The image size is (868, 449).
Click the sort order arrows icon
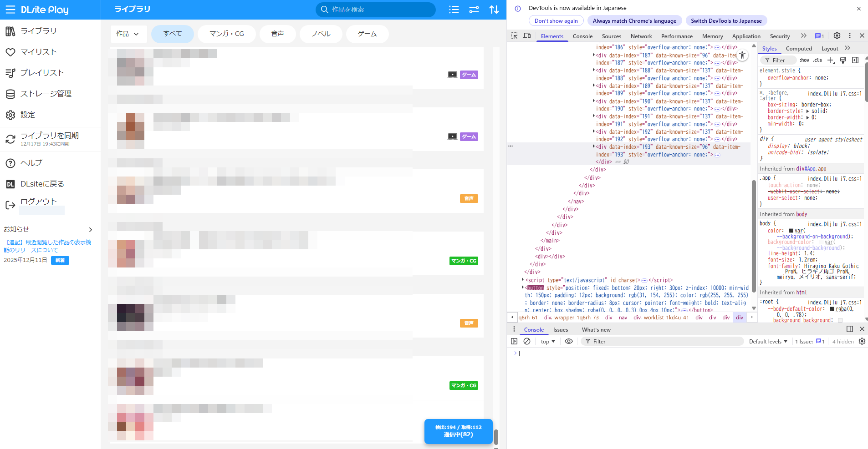pyautogui.click(x=494, y=10)
